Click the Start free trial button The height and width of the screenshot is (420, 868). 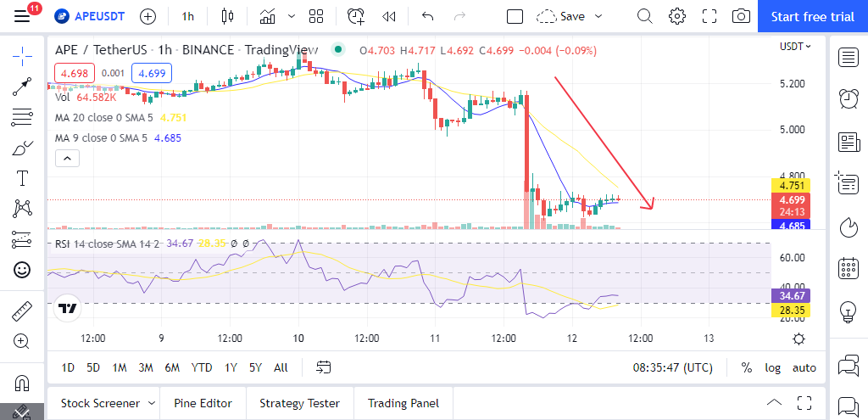pos(812,16)
